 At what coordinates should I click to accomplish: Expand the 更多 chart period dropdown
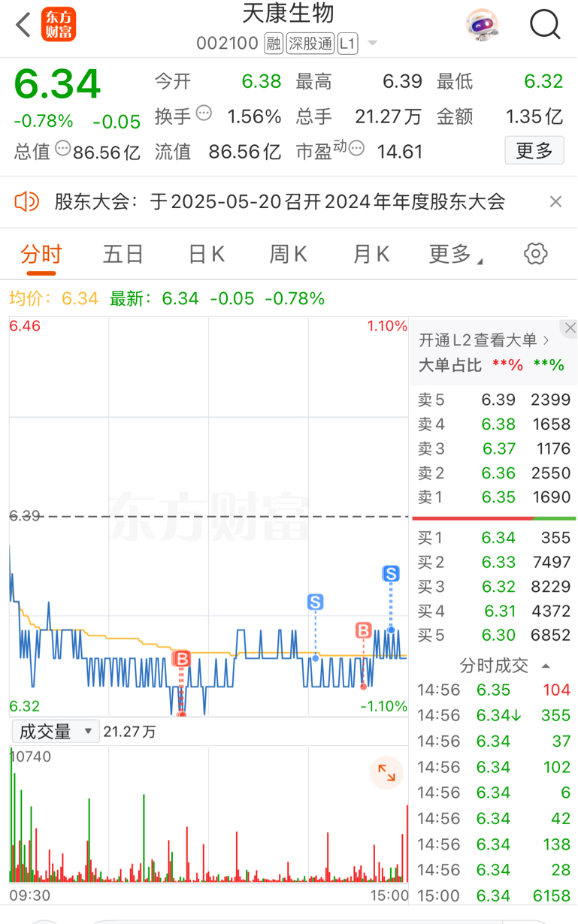(x=456, y=255)
